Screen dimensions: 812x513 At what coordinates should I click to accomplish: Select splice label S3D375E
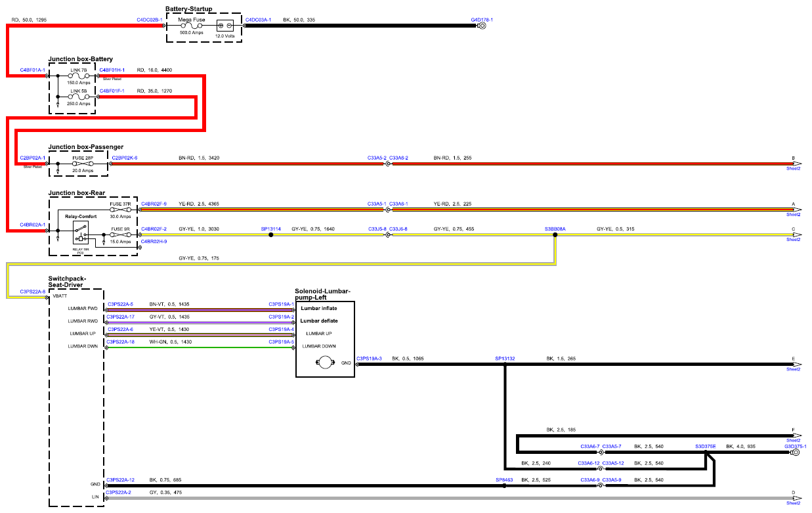pyautogui.click(x=706, y=447)
